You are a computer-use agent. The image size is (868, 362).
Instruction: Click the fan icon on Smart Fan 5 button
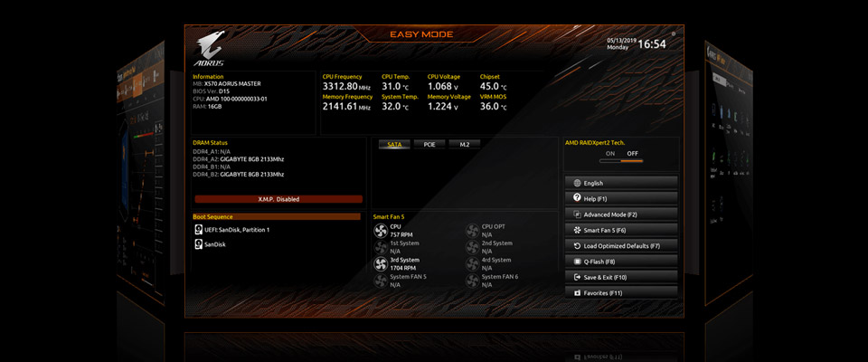[x=578, y=230]
